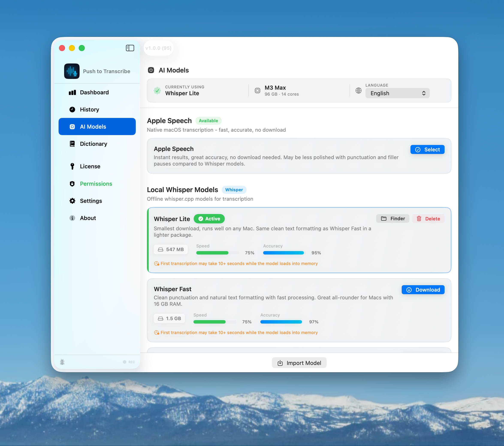The width and height of the screenshot is (504, 446).
Task: Click the bug report icon bottom left
Action: pyautogui.click(x=62, y=362)
